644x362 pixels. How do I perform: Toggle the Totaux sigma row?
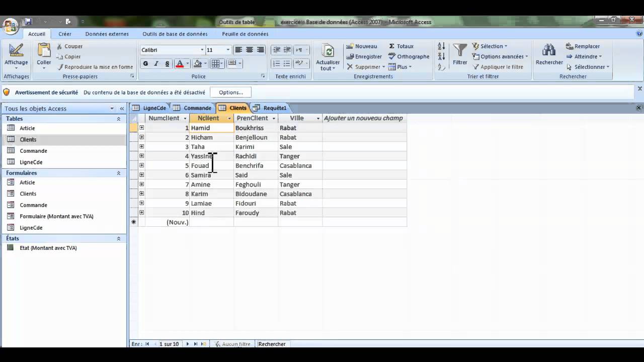[x=401, y=46]
